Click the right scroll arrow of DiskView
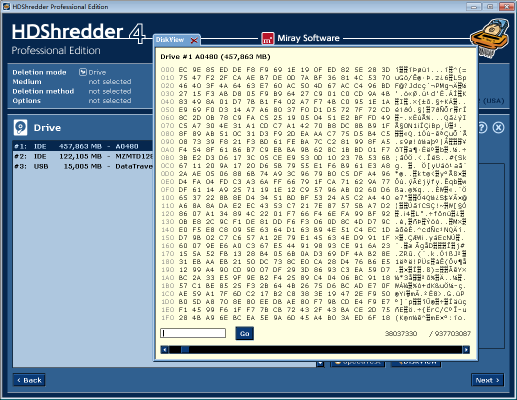This screenshot has height=400, width=517. click(x=466, y=349)
